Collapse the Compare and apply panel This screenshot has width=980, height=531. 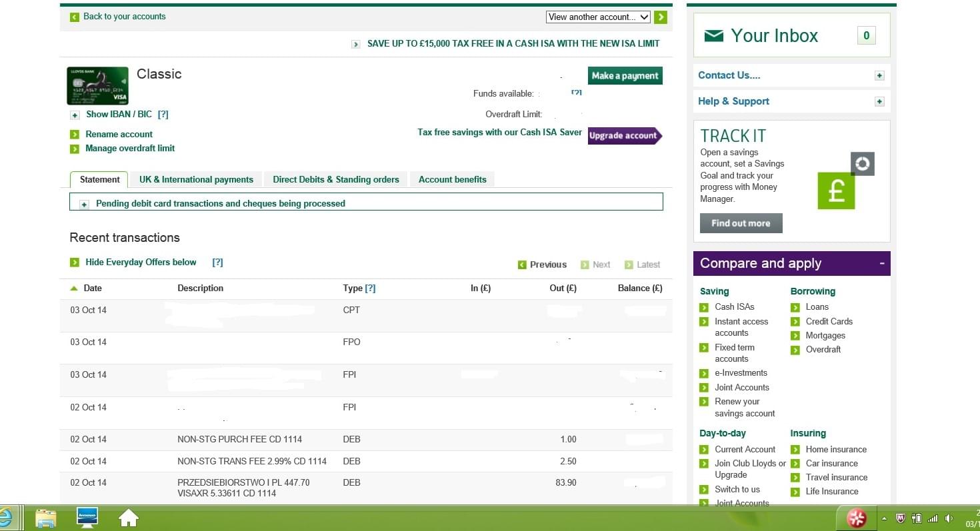click(x=881, y=263)
